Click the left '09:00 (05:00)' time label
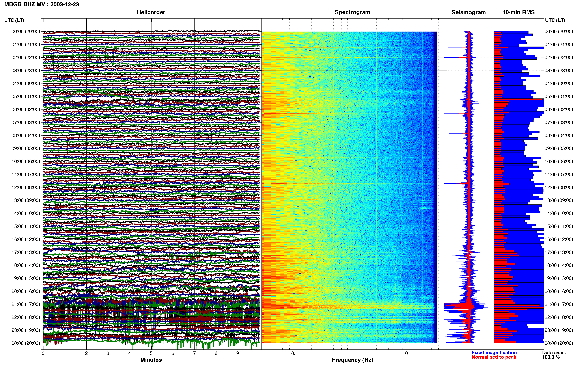588x368 pixels. click(26, 148)
